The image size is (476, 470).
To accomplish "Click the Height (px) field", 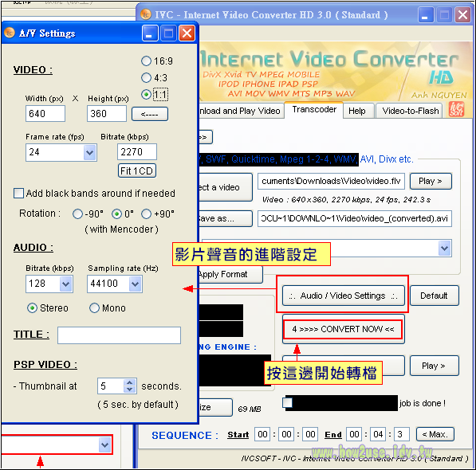I will (107, 114).
